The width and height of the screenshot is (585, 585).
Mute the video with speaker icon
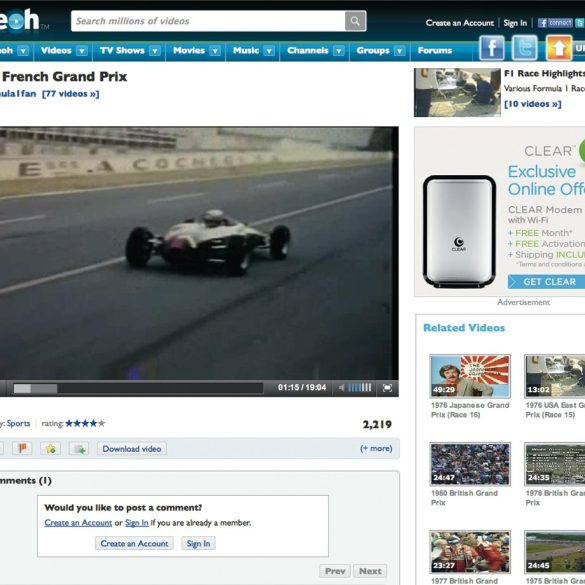click(x=341, y=388)
